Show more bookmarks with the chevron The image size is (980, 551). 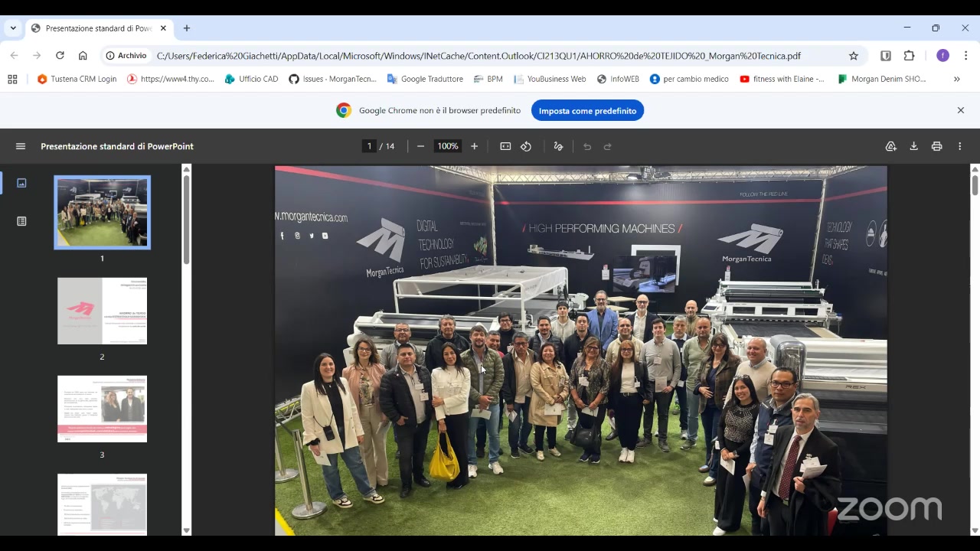(956, 79)
